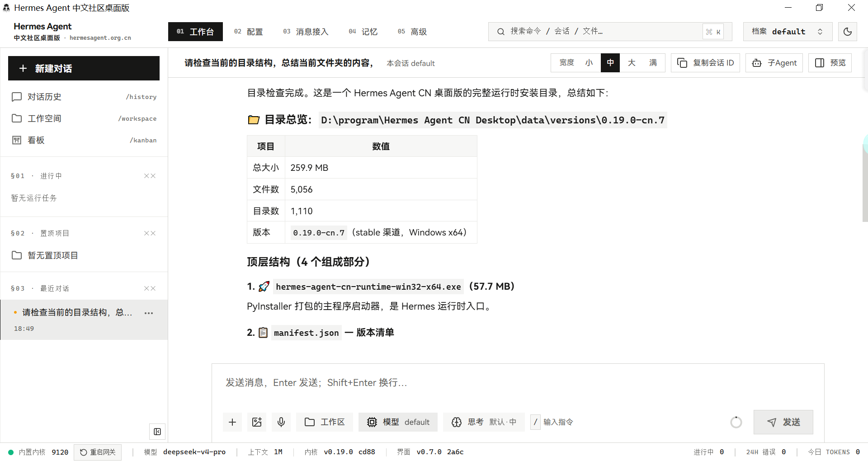
Task: Add an attachment with the plus button
Action: 232,422
